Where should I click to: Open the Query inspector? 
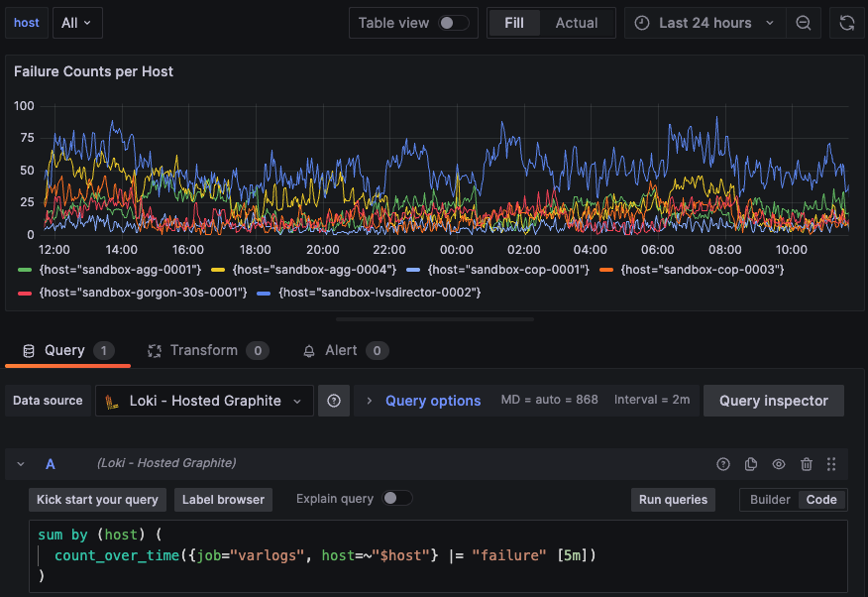coord(773,401)
